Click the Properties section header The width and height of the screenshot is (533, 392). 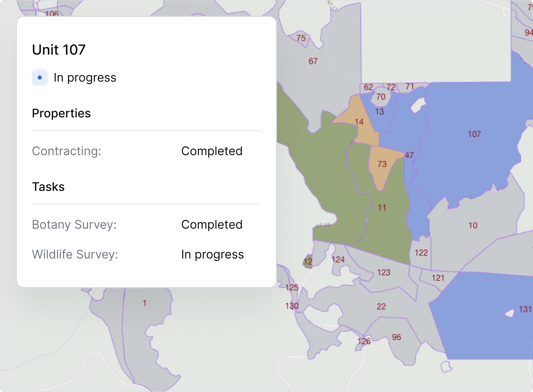click(61, 113)
